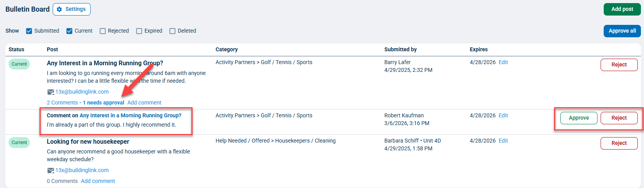Click the Approve all button
Screen dimensions: 644x188
pos(622,31)
